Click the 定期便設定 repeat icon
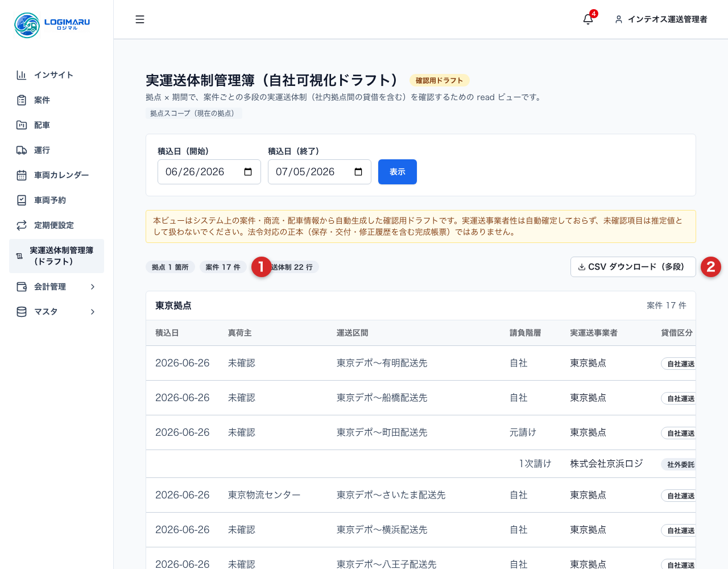The image size is (728, 569). click(22, 225)
